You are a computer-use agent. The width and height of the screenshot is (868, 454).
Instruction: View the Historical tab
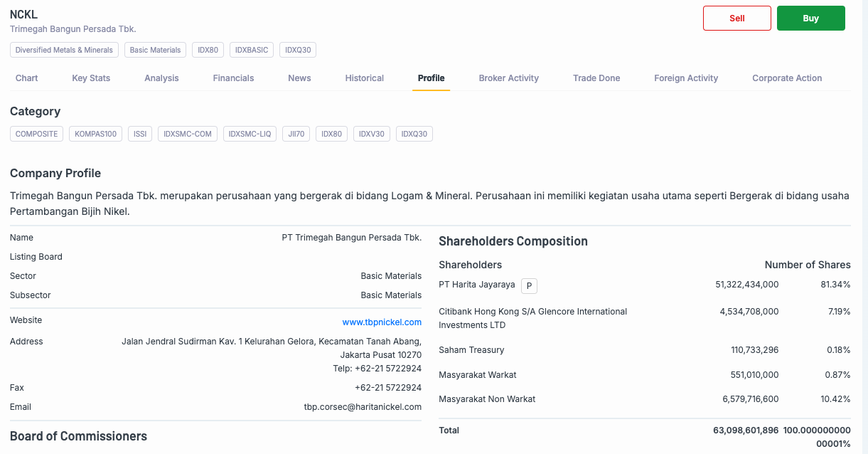click(365, 78)
